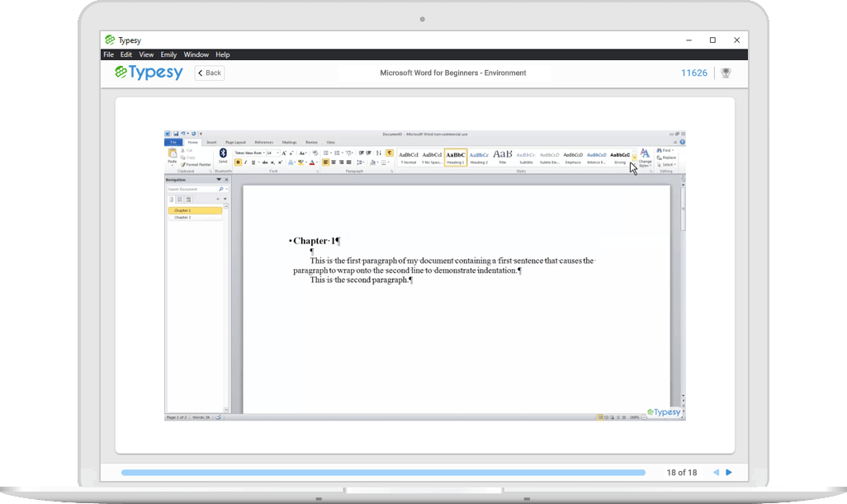This screenshot has width=847, height=504.
Task: Click the Text Effects icon
Action: (x=291, y=163)
